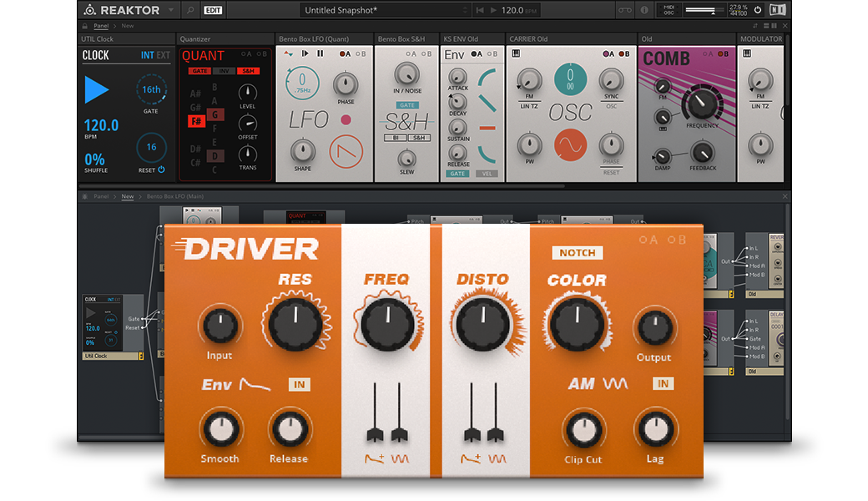Click the COMB FREQUENCY knob
The image size is (868, 501).
[x=702, y=103]
